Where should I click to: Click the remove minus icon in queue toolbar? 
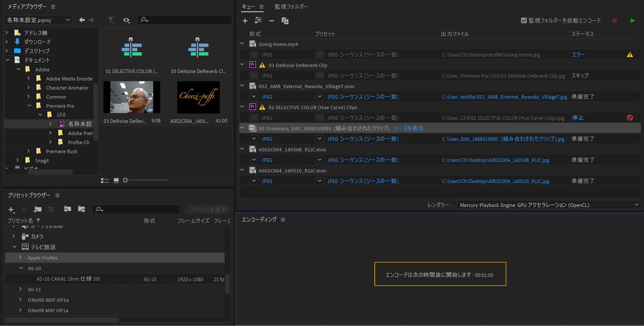(272, 21)
